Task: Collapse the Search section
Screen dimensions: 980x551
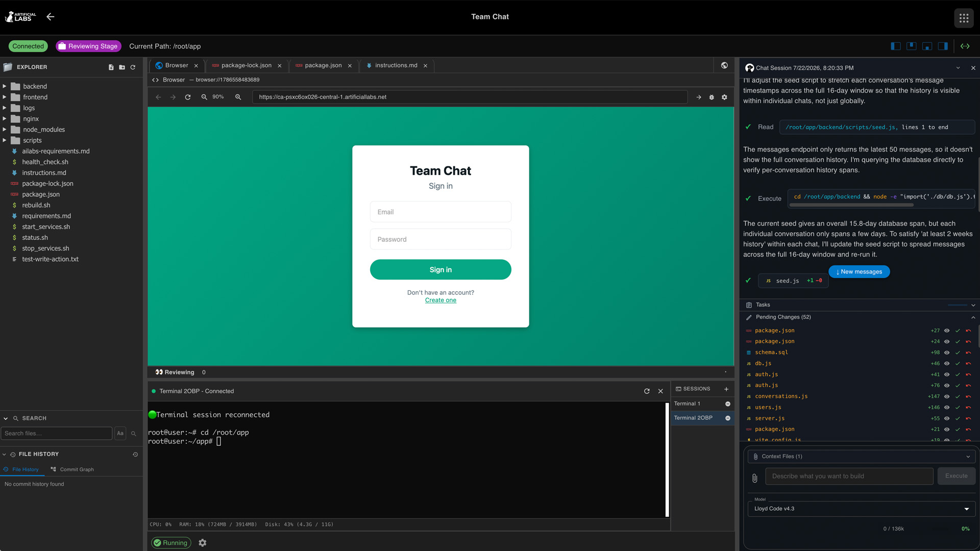Action: 6,419
